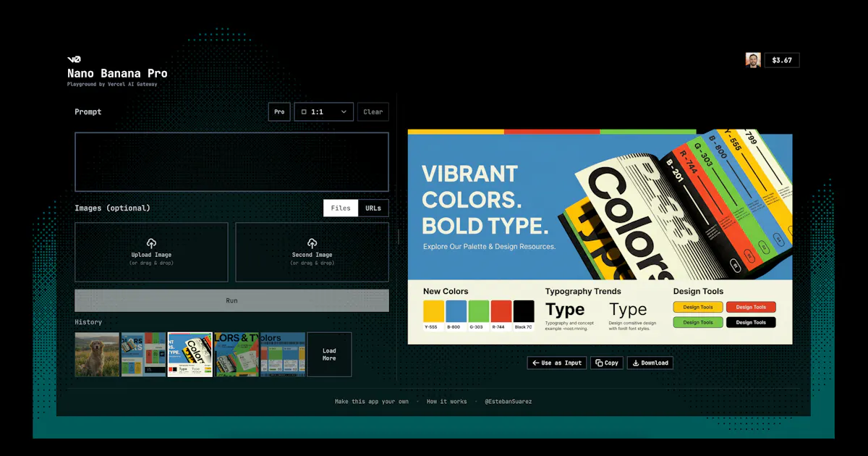Open the second history thumbnail with color cards
Image resolution: width=868 pixels, height=456 pixels.
pos(143,355)
